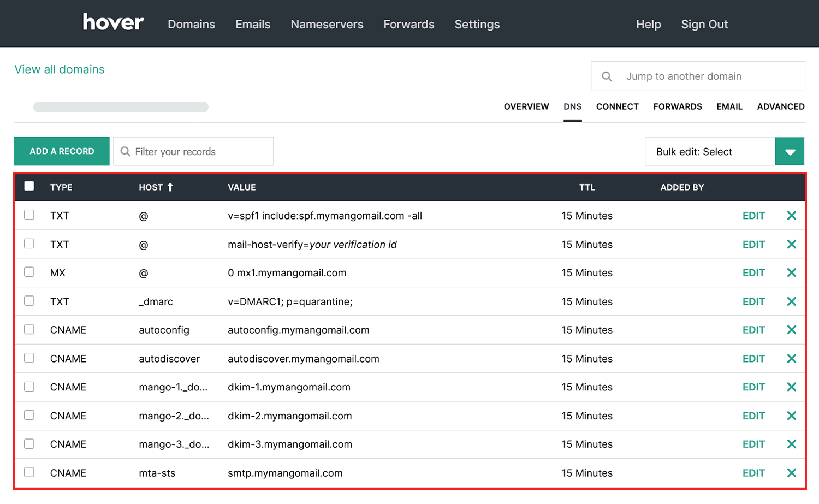
Task: Open the Nameservers menu
Action: click(327, 24)
